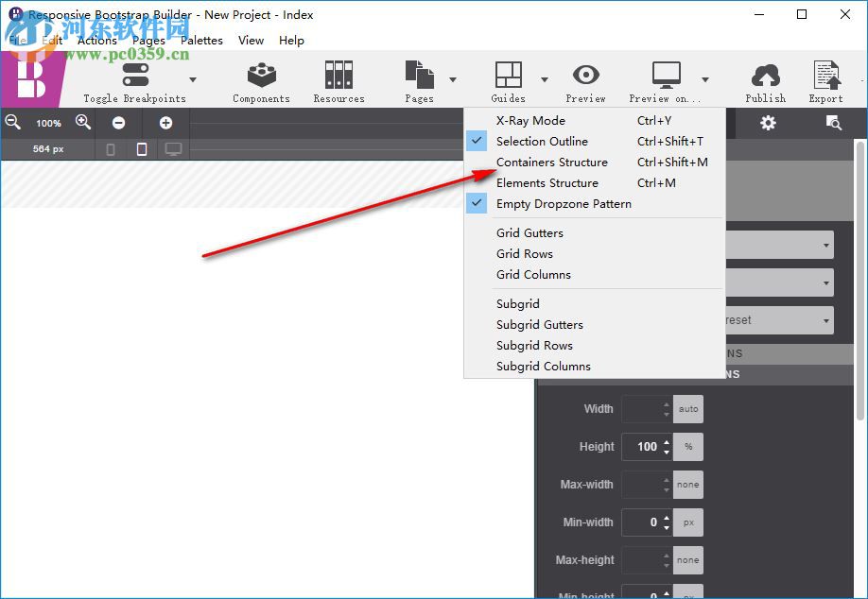
Task: Click the Max-height none unit button
Action: click(688, 559)
